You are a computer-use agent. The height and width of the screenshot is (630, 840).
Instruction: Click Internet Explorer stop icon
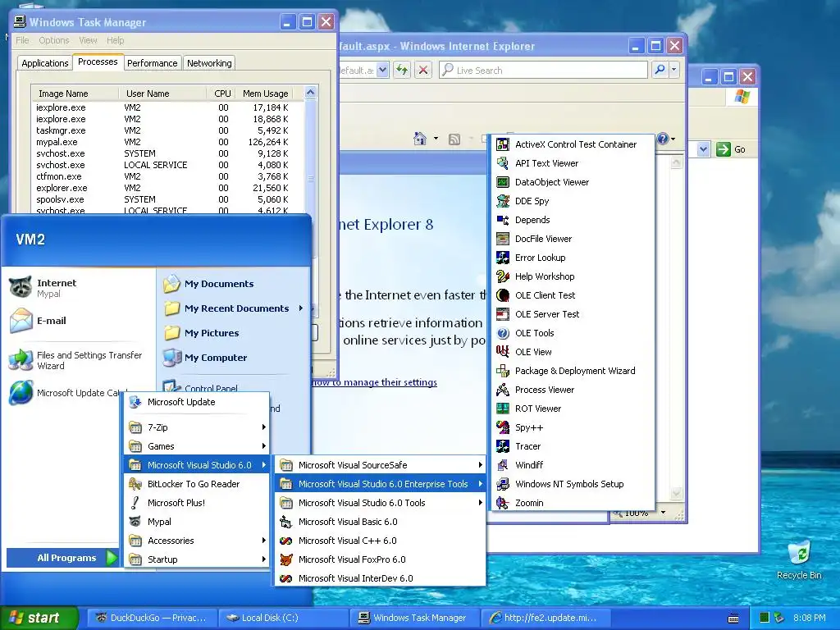423,71
